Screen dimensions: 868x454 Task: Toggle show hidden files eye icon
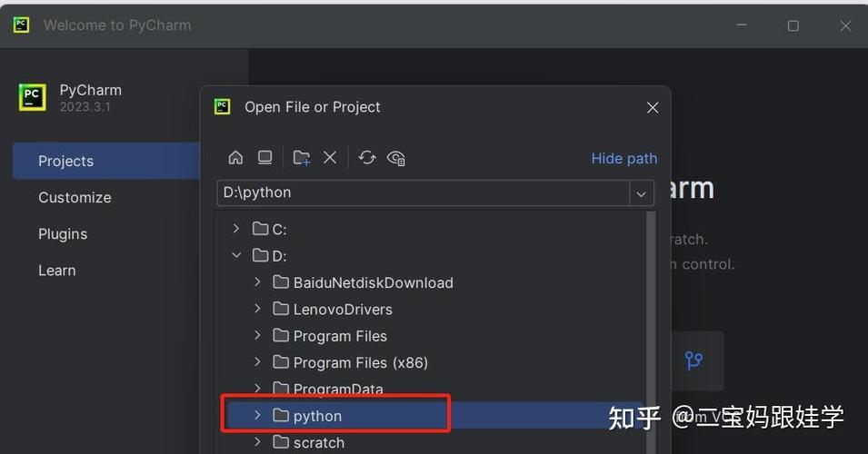coord(396,158)
